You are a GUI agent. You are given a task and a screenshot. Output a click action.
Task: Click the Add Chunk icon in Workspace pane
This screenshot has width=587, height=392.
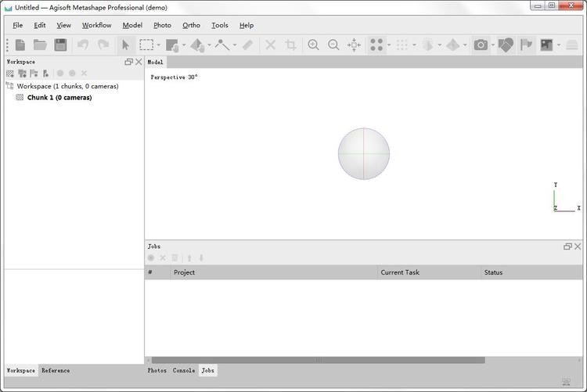tap(10, 74)
